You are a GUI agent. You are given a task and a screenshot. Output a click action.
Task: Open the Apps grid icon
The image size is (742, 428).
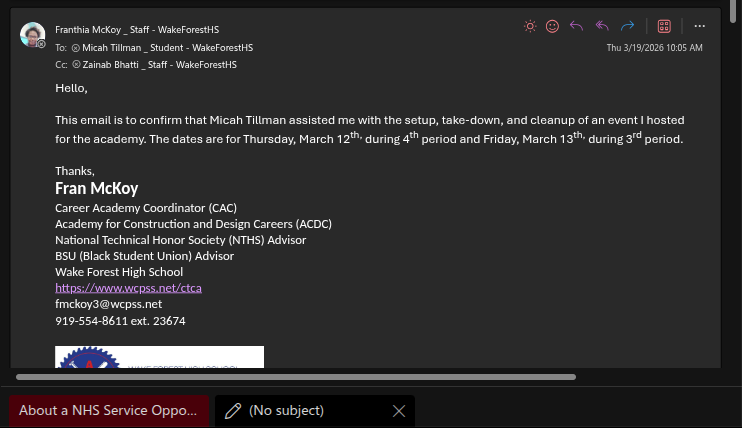(663, 26)
